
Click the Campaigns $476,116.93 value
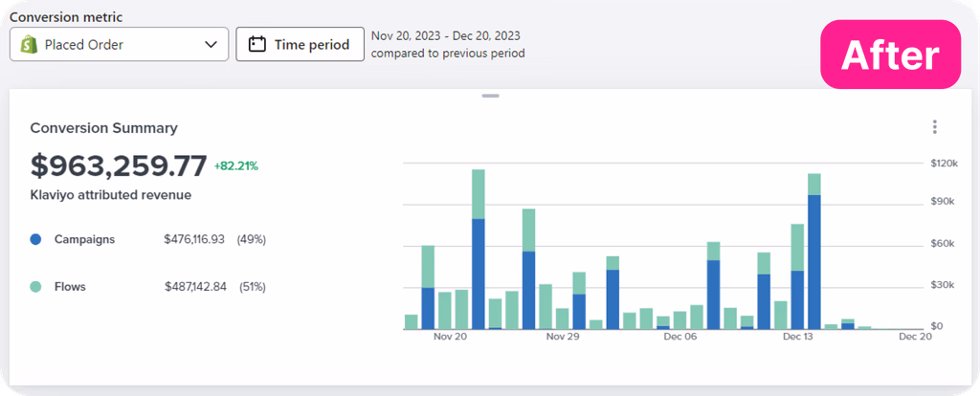pyautogui.click(x=194, y=239)
